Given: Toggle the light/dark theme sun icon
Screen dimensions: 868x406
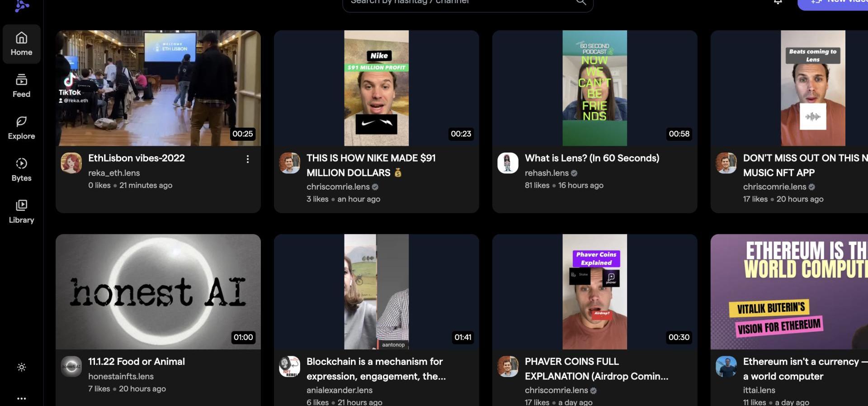Looking at the screenshot, I should [x=21, y=367].
